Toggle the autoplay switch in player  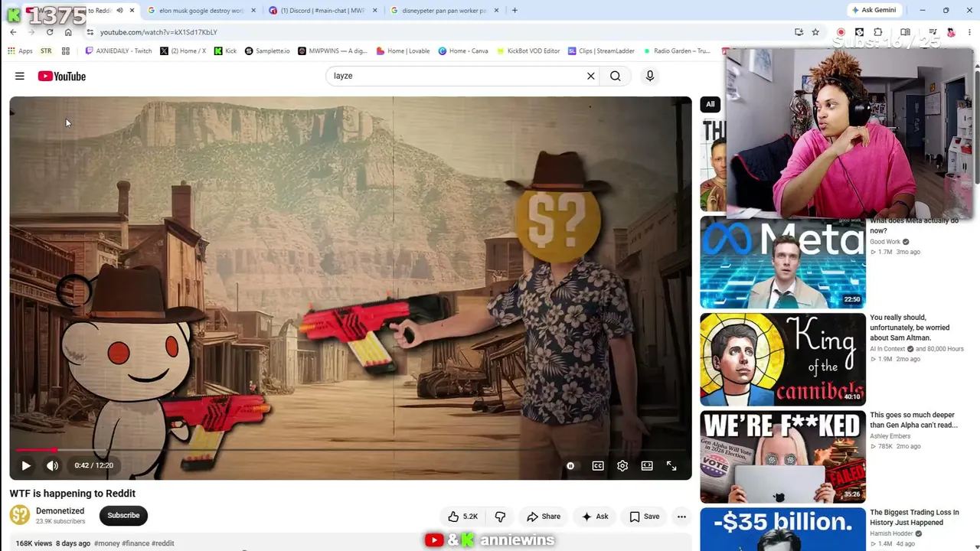pyautogui.click(x=570, y=465)
